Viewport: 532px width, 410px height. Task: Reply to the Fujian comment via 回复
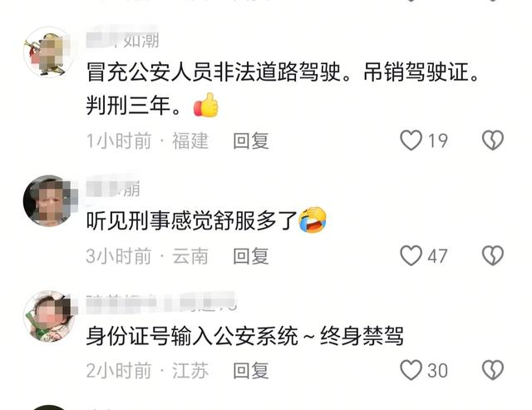pyautogui.click(x=251, y=141)
